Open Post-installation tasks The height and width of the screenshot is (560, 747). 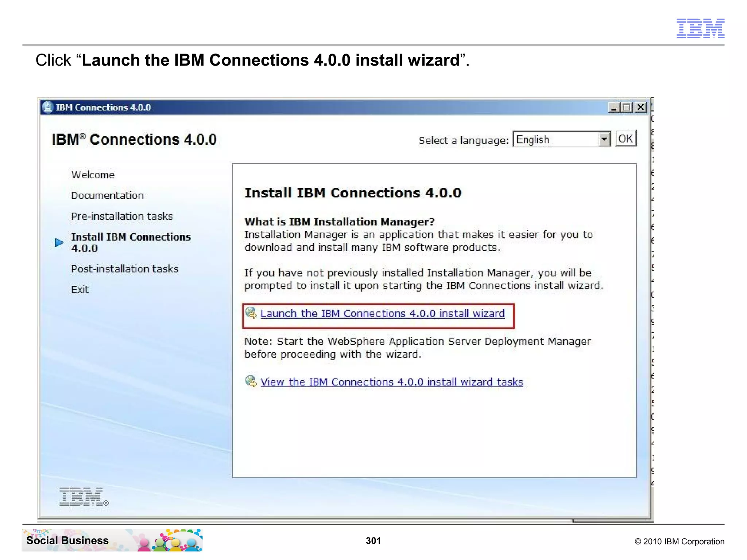(124, 269)
